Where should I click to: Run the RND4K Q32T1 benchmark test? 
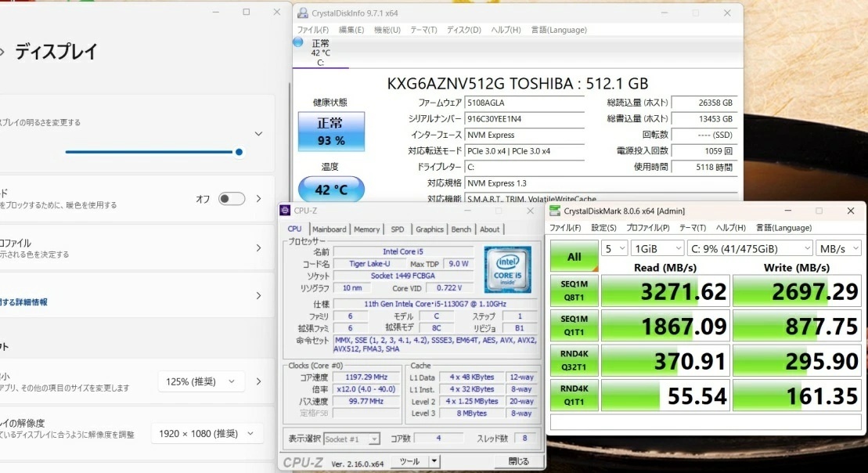click(x=574, y=360)
